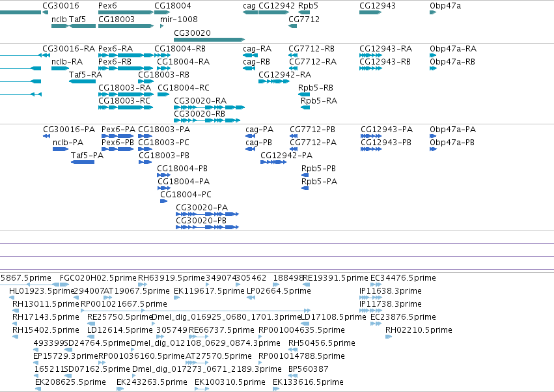Click the Rpb5-PB protein label

click(x=318, y=169)
